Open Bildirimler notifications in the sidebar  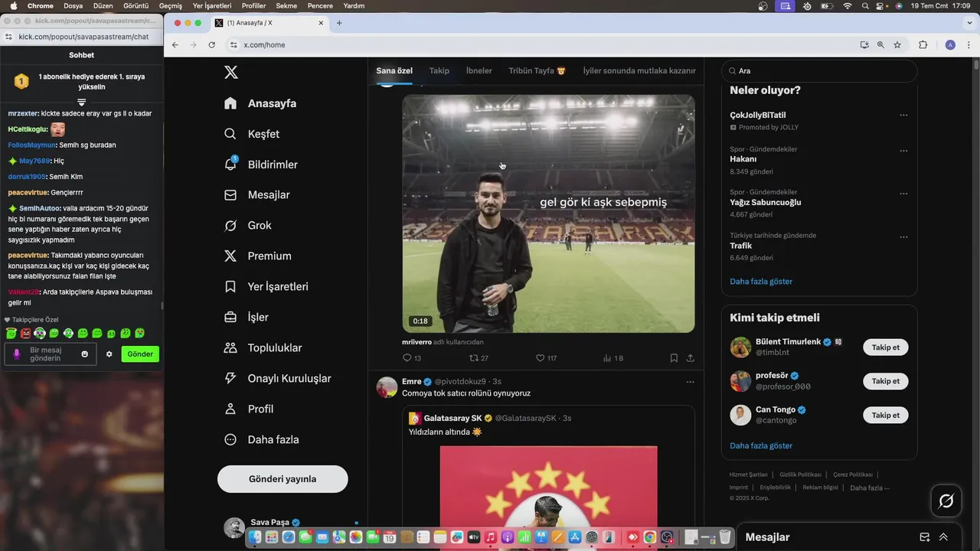tap(261, 165)
